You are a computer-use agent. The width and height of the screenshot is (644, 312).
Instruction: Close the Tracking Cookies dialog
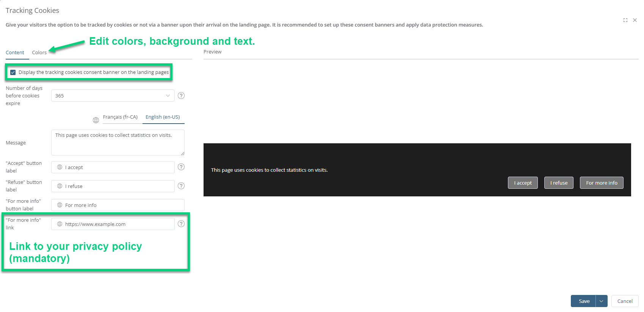pos(635,20)
